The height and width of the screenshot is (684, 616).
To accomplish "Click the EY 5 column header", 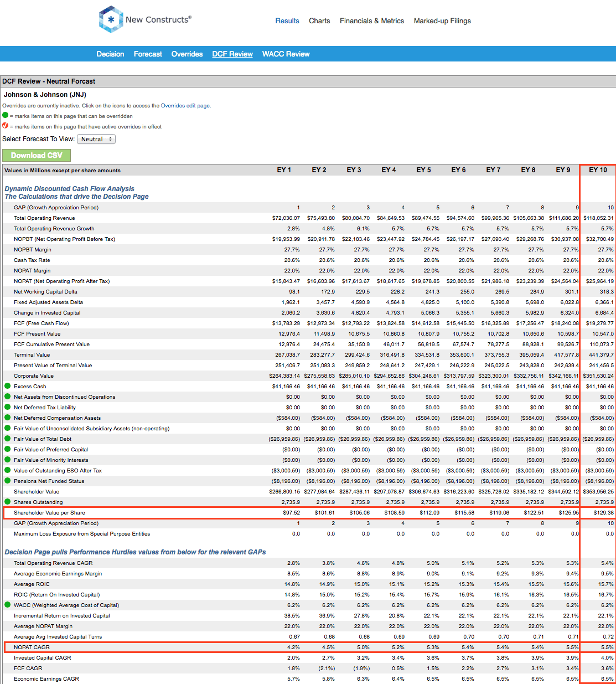I will pyautogui.click(x=423, y=170).
